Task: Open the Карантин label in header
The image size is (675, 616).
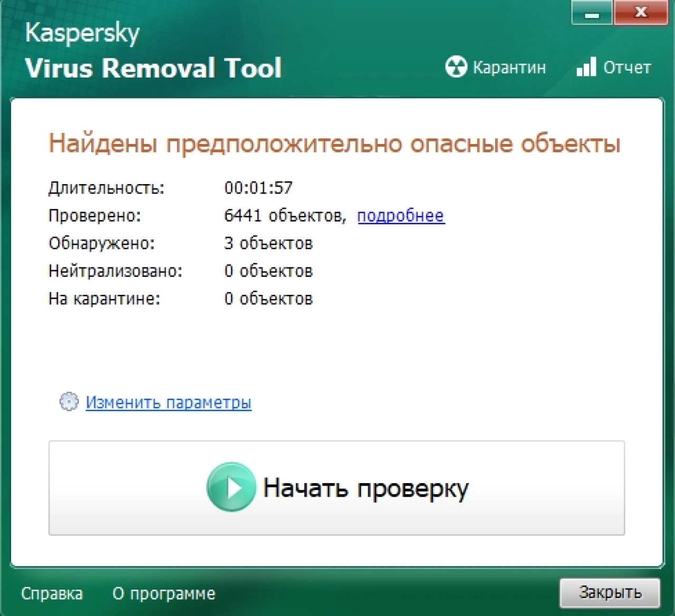Action: click(509, 68)
